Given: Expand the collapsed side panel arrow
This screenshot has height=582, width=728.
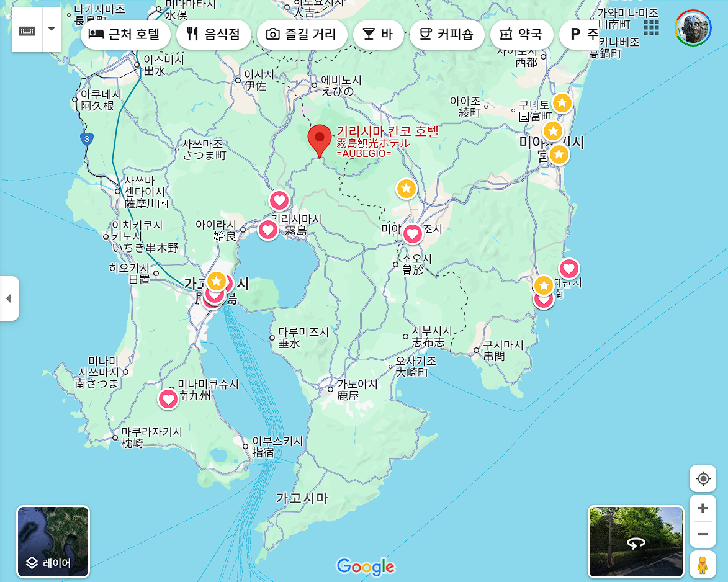Looking at the screenshot, I should point(8,298).
